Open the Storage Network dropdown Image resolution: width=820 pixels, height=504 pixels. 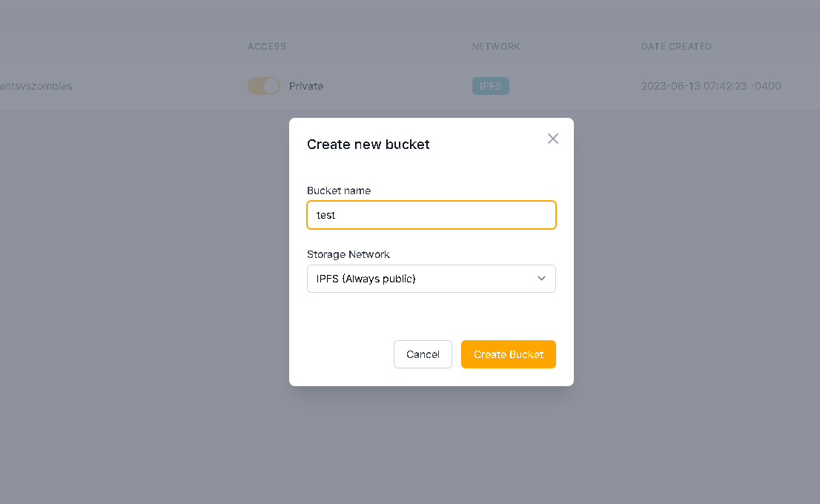[x=431, y=279]
